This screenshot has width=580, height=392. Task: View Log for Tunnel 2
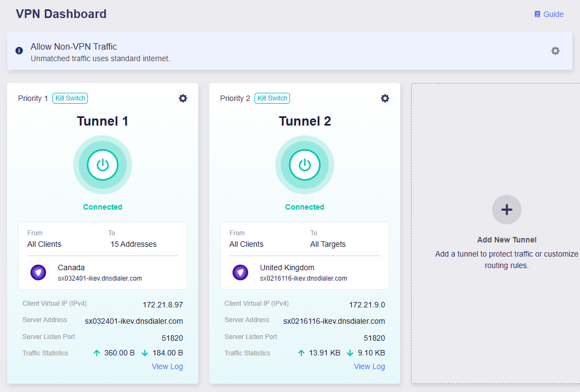369,366
